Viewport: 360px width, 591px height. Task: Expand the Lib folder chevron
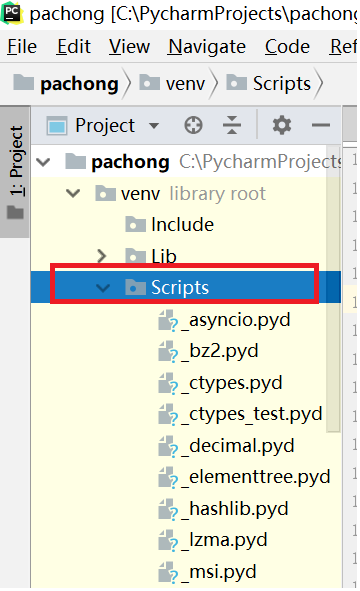(x=101, y=256)
